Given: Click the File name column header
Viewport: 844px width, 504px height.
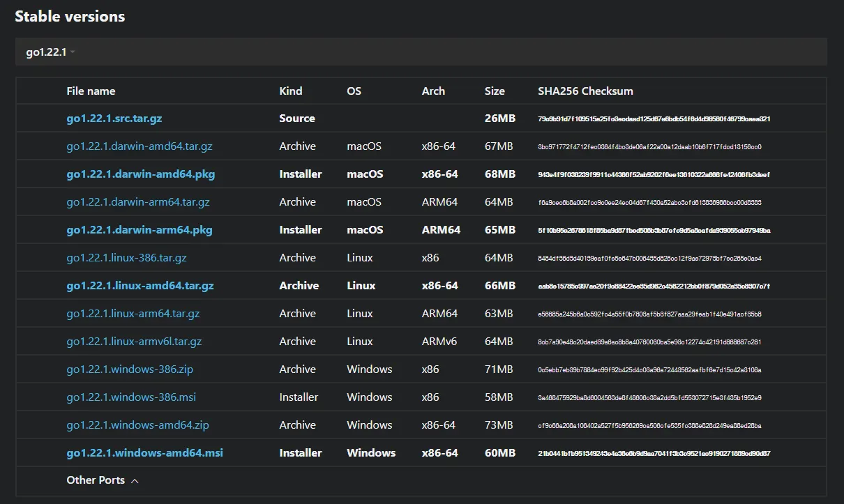Looking at the screenshot, I should coord(91,91).
